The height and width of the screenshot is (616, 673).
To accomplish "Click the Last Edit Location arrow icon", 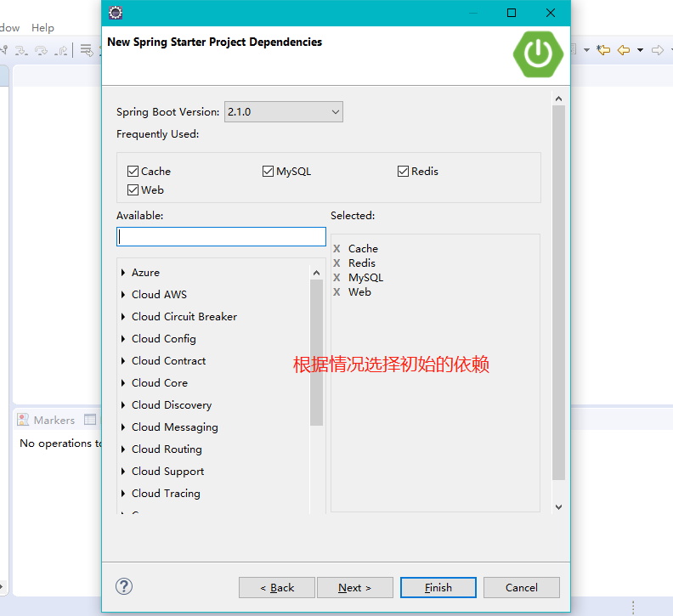I will point(603,50).
